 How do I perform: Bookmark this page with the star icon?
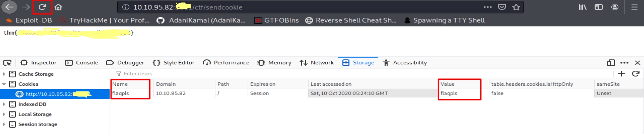pos(516,7)
